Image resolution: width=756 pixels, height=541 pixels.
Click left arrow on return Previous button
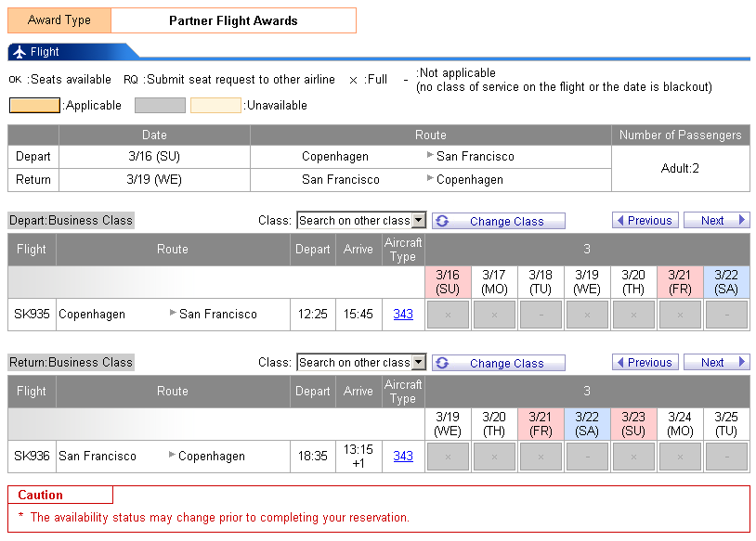620,363
